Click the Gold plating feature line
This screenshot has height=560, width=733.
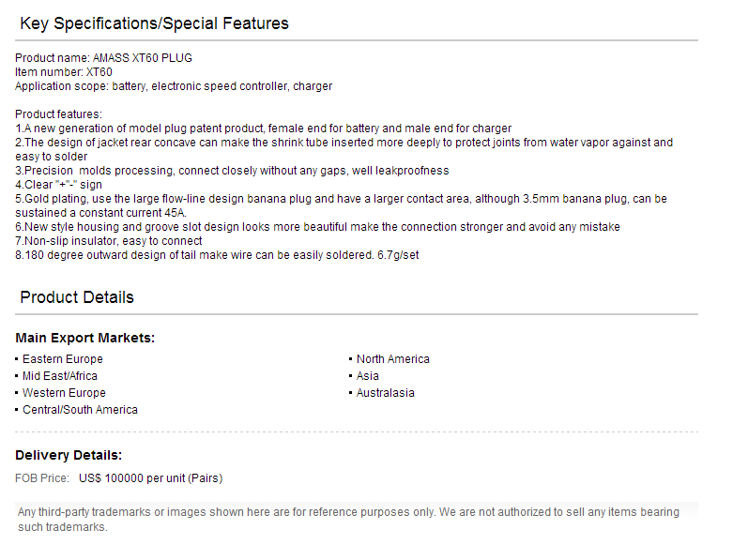pos(341,205)
